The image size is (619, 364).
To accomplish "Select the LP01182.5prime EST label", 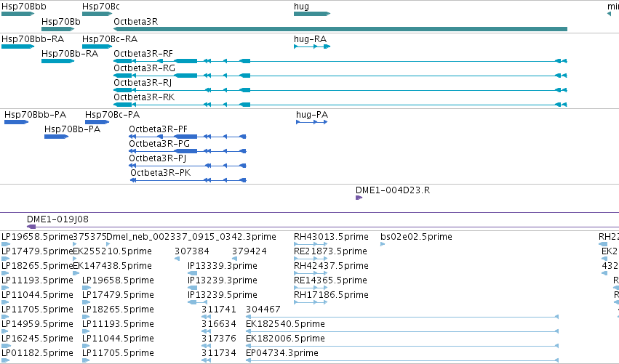I will 38,353.
